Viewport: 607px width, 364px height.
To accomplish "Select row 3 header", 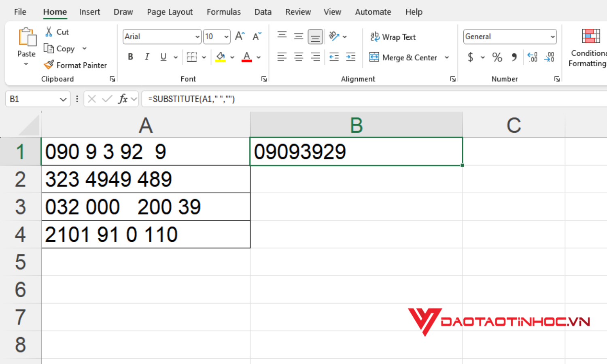I will pyautogui.click(x=21, y=207).
